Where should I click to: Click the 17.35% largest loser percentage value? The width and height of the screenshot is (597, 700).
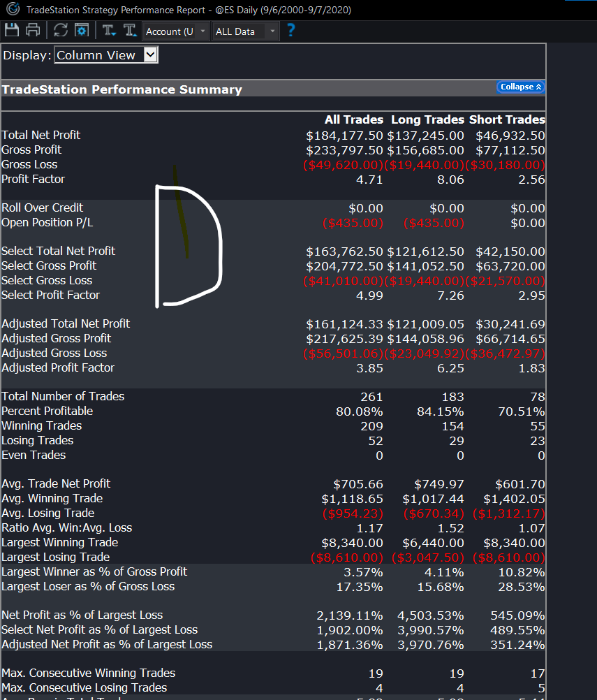pos(360,587)
